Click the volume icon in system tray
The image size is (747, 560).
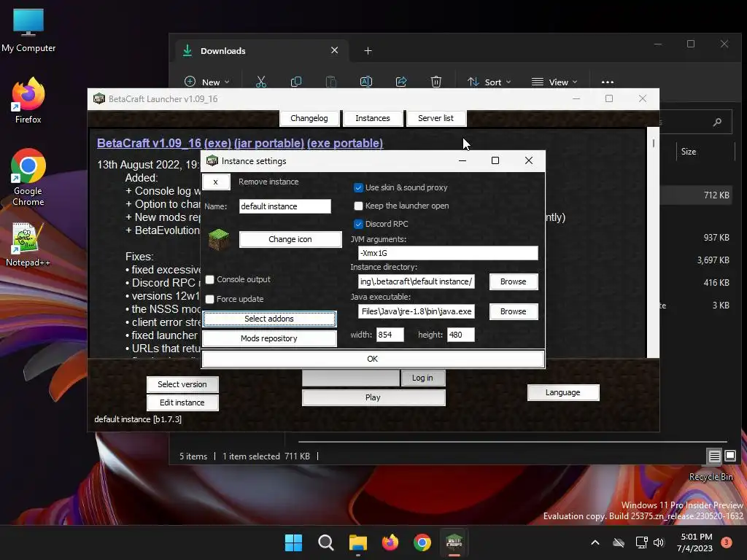659,542
